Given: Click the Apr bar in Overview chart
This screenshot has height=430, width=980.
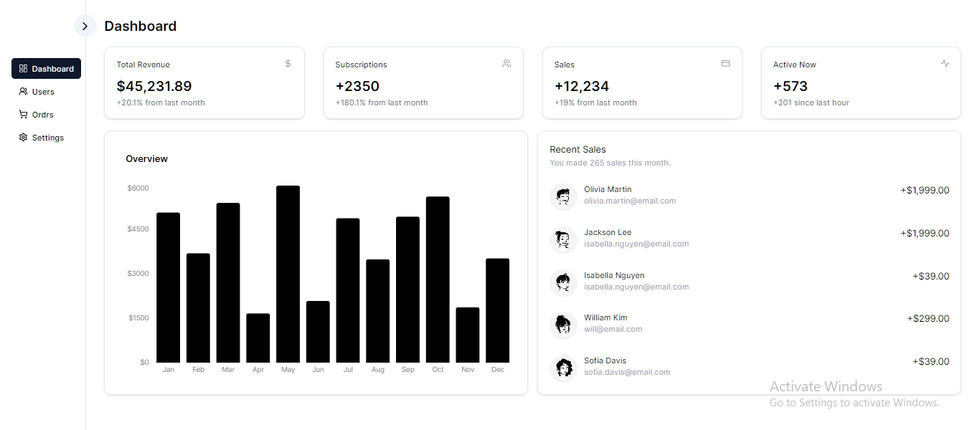Looking at the screenshot, I should click(258, 338).
